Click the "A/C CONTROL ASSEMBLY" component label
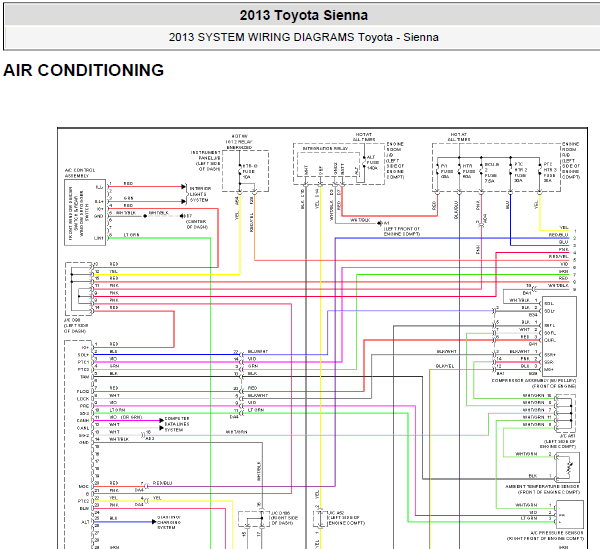 [80, 173]
